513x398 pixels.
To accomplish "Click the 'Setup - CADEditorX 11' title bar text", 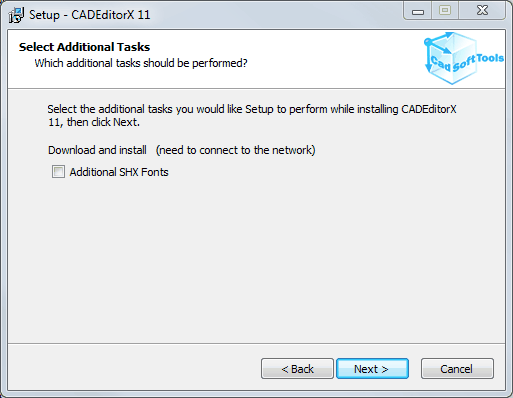I will click(x=90, y=15).
